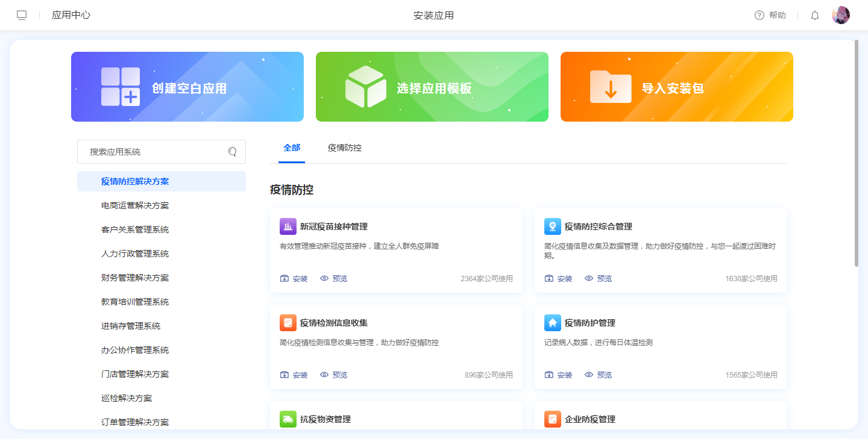Screen dimensions: 868x439
Task: Open the notification bell icon
Action: pyautogui.click(x=815, y=16)
